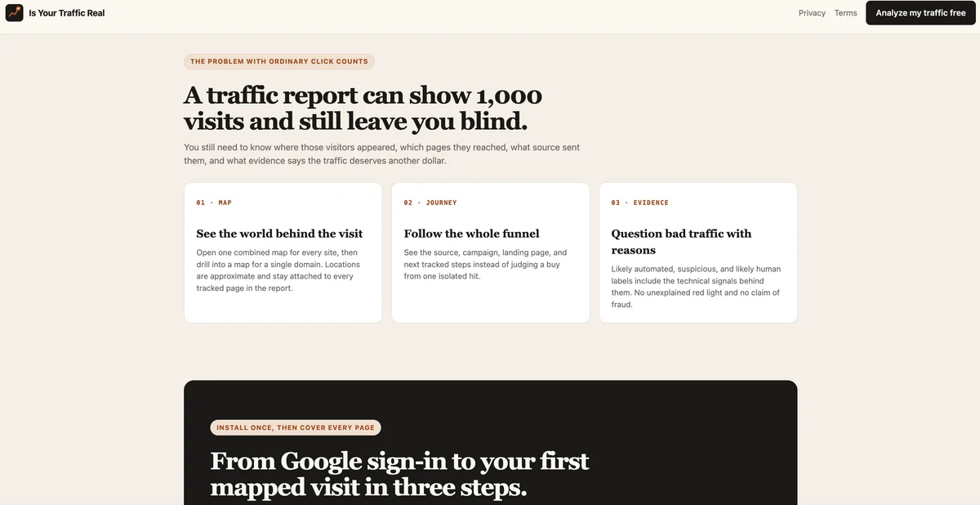Open the Privacy page link
980x505 pixels.
(812, 13)
